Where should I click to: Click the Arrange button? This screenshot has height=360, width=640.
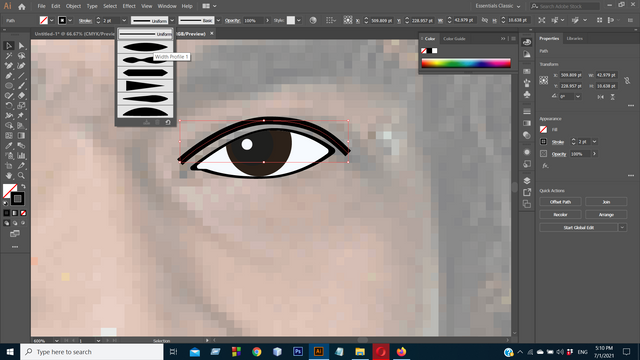[x=606, y=214]
